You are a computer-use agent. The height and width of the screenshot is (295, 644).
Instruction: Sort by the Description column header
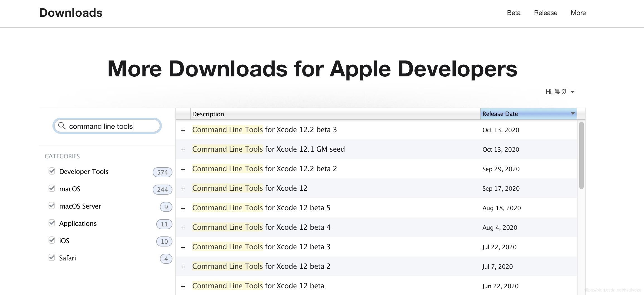click(x=335, y=114)
